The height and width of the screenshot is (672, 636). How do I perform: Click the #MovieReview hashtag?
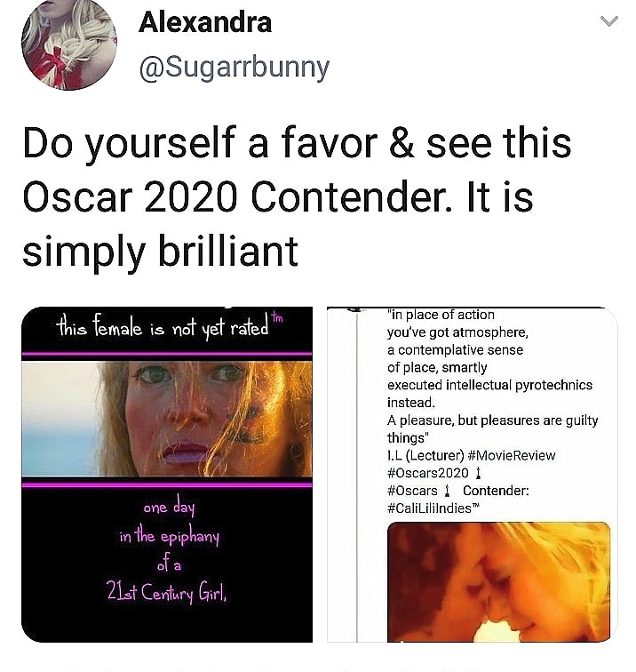click(512, 456)
